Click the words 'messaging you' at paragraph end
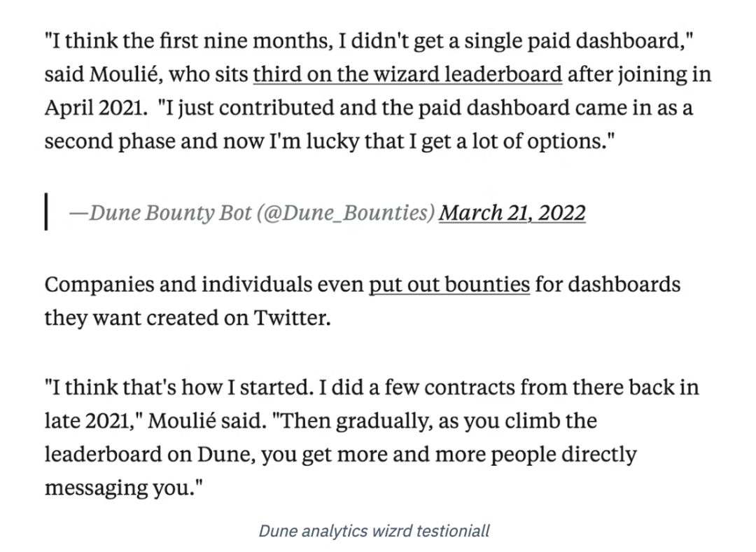Image resolution: width=756 pixels, height=552 pixels. pos(119,488)
